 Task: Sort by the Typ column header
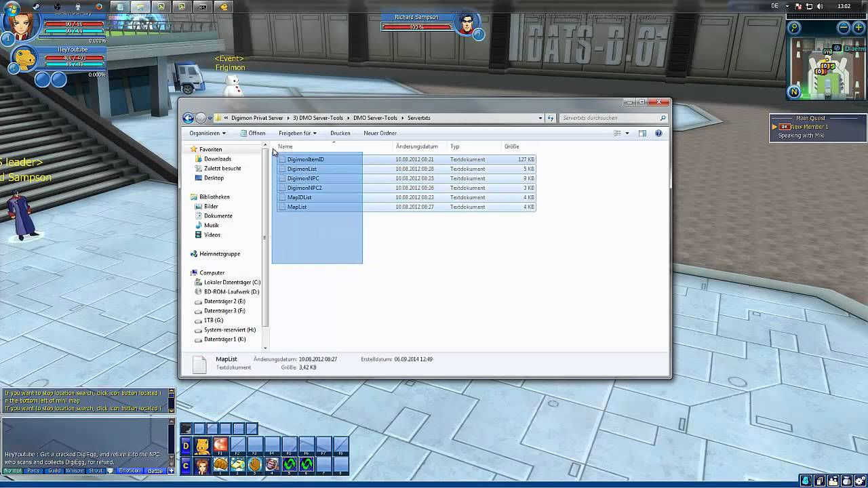455,146
